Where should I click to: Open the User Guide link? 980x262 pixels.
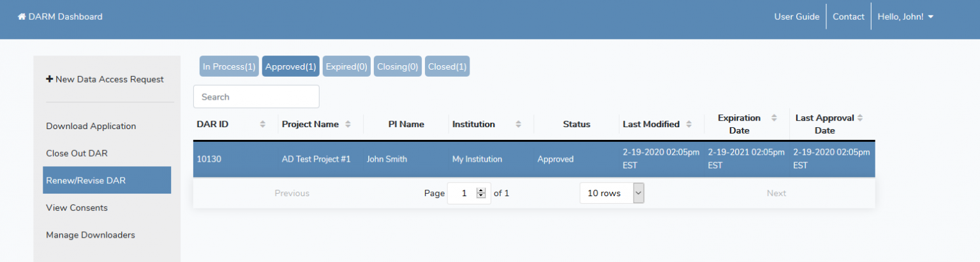(796, 17)
